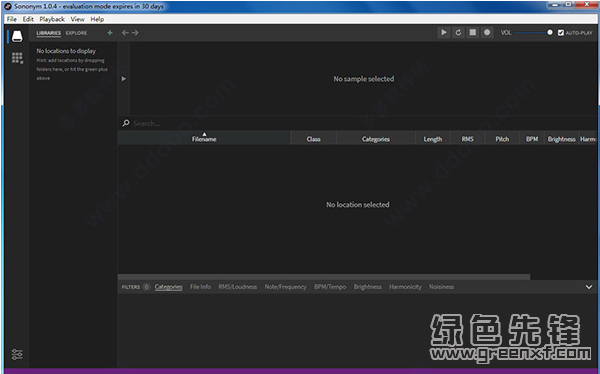
Task: Select the Categories filter tab
Action: [x=168, y=287]
